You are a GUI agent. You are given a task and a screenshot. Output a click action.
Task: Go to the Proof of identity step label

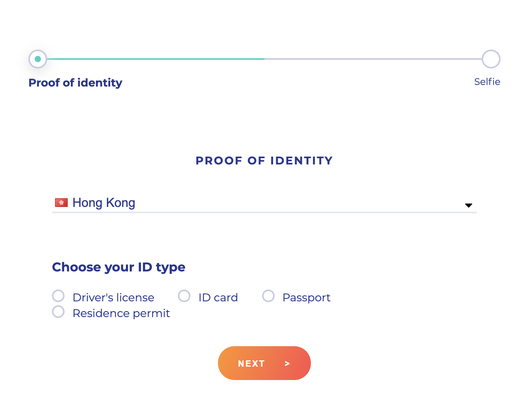click(x=76, y=83)
